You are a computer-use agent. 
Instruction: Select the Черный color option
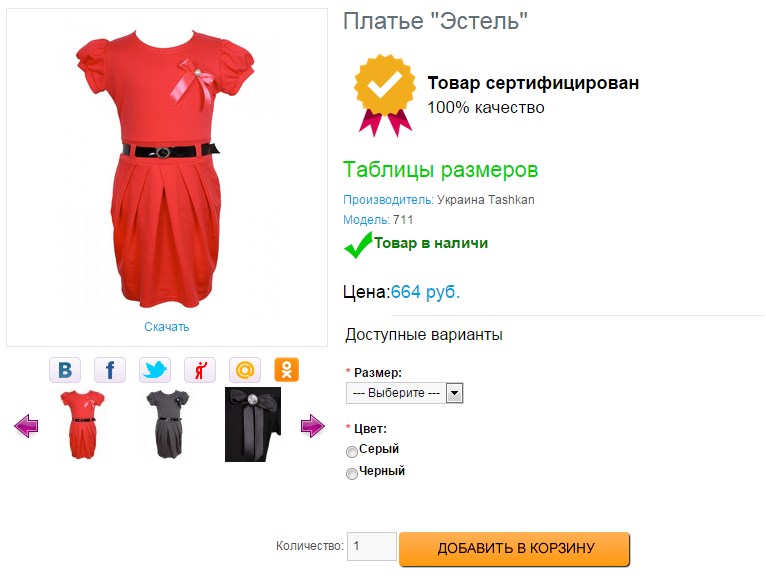pos(352,474)
